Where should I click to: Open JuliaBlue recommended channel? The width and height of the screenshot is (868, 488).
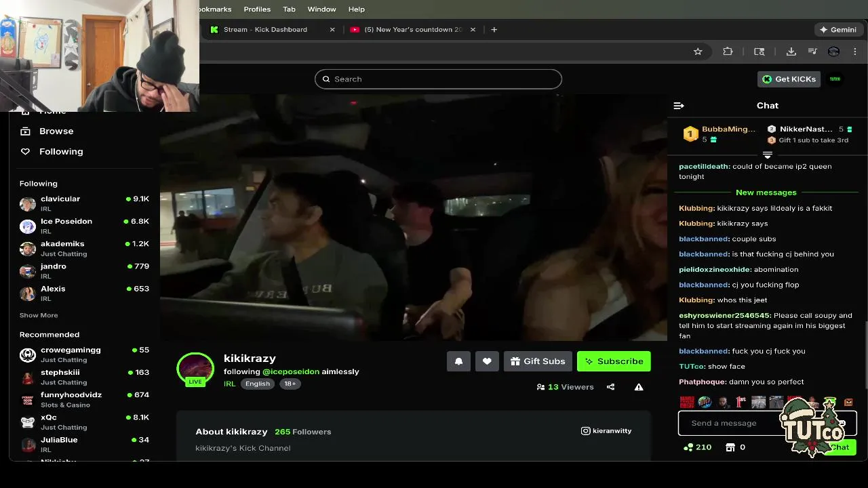[85, 444]
